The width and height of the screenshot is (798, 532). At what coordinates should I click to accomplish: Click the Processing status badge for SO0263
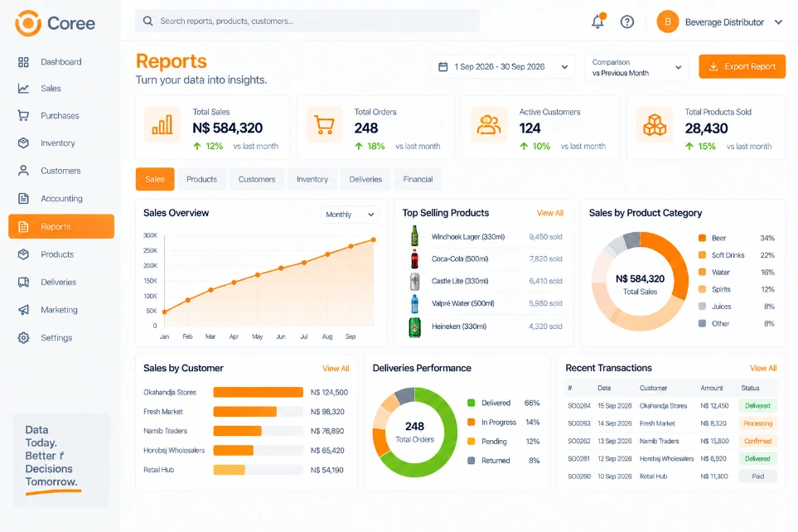[757, 423]
